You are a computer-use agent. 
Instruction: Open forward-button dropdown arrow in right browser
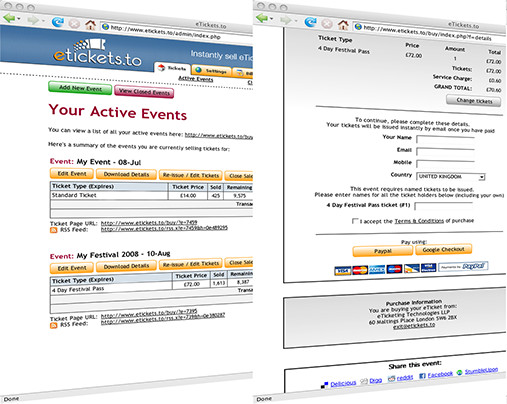(295, 21)
